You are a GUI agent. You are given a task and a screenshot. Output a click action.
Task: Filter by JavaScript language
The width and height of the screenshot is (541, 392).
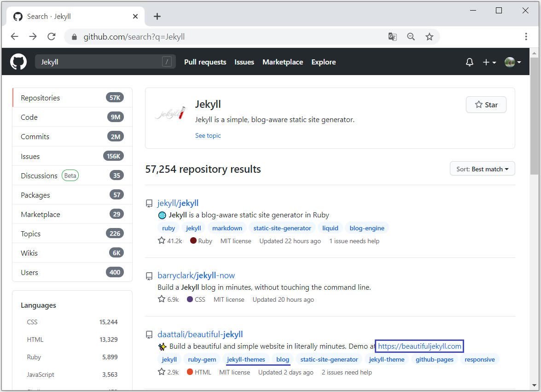(x=72, y=374)
